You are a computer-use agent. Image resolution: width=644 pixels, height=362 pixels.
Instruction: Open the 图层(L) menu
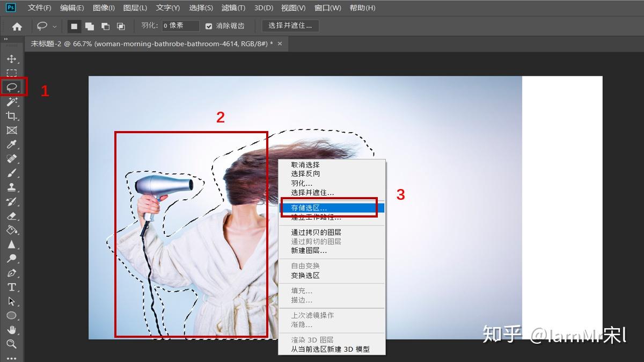(x=135, y=8)
